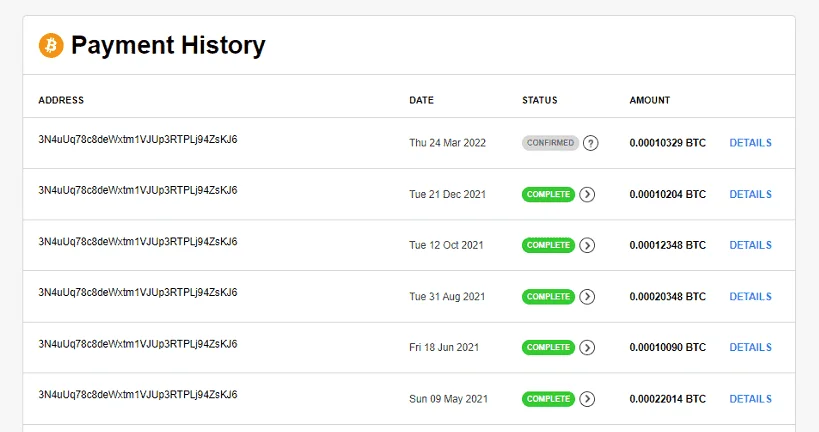The image size is (819, 432).
Task: Click COMPLETE badge on Sun 09 May 2021 row
Action: click(548, 399)
